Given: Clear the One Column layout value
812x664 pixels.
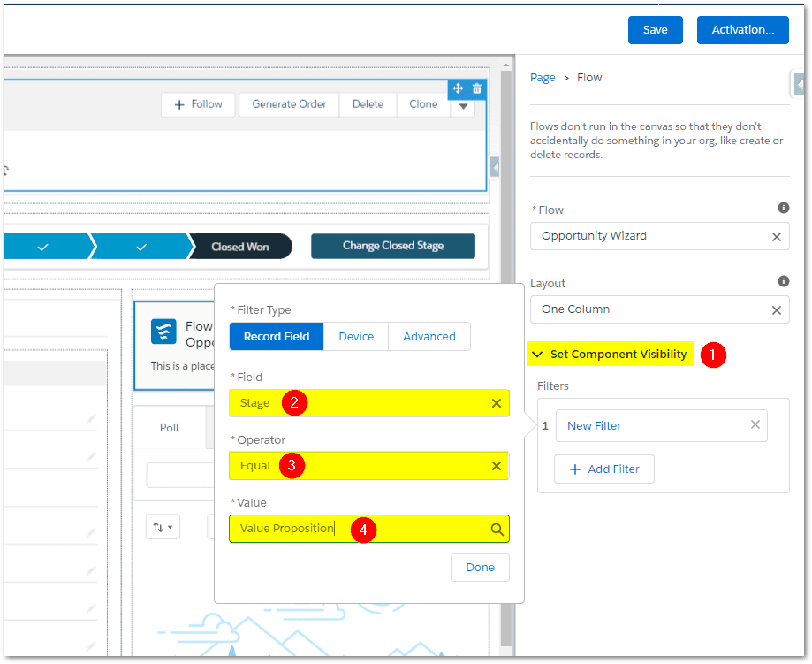Looking at the screenshot, I should [776, 310].
